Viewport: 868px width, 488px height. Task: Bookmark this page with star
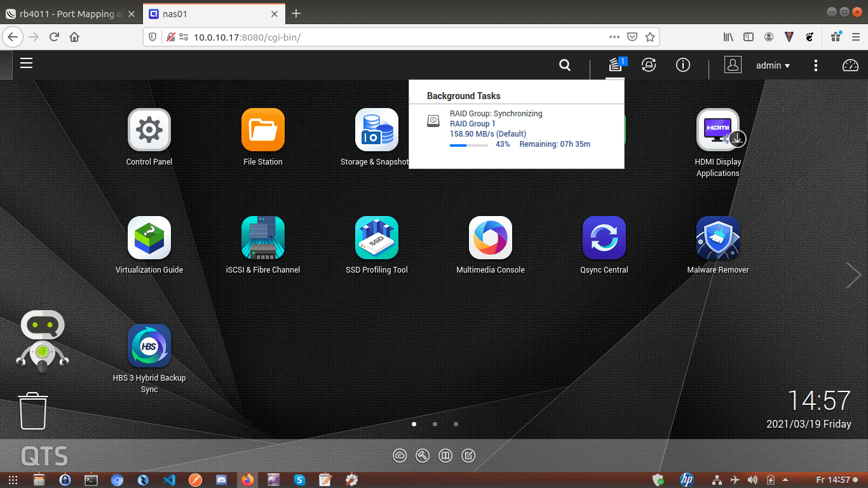[x=649, y=37]
